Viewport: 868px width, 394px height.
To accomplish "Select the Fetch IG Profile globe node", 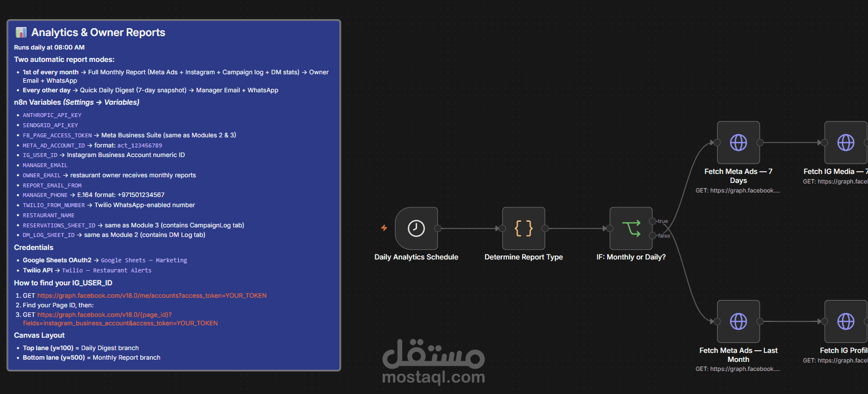I will (x=845, y=321).
